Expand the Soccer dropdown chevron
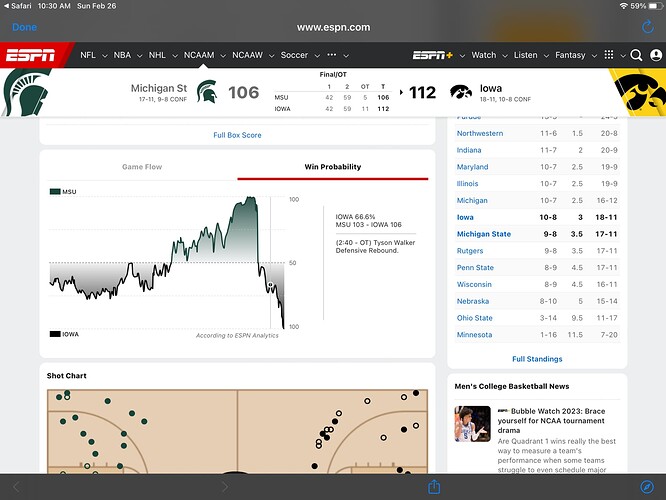The width and height of the screenshot is (666, 500). point(317,56)
